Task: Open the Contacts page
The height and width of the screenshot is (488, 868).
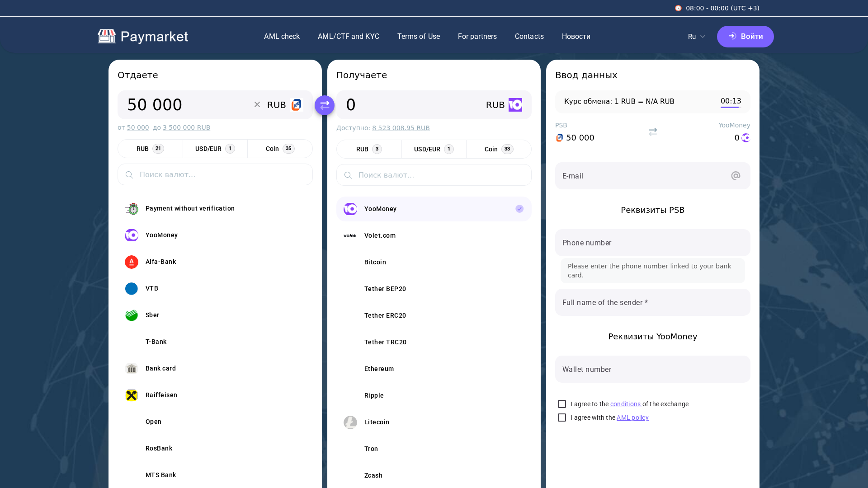Action: tap(529, 37)
